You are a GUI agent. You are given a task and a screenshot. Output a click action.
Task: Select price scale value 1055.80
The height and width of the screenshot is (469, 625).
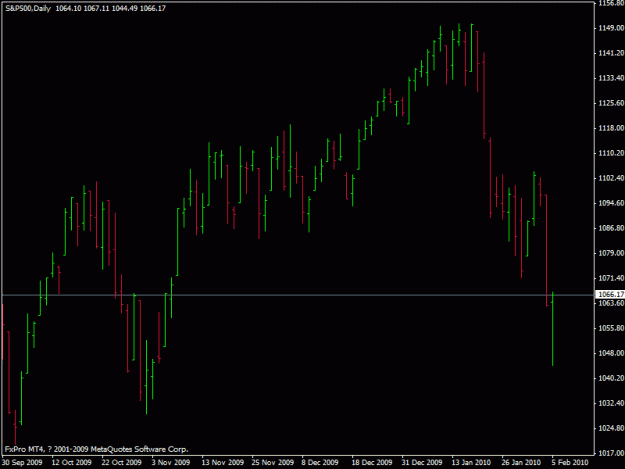point(611,328)
